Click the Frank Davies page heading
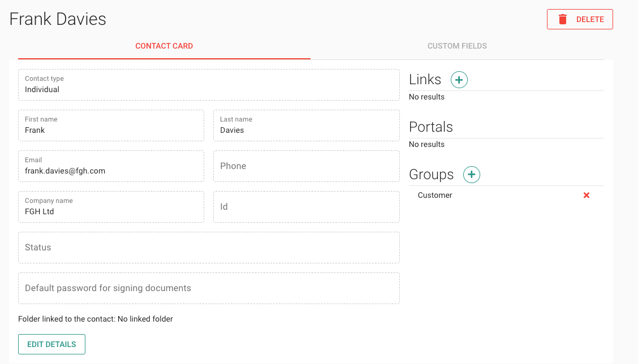 [x=58, y=19]
